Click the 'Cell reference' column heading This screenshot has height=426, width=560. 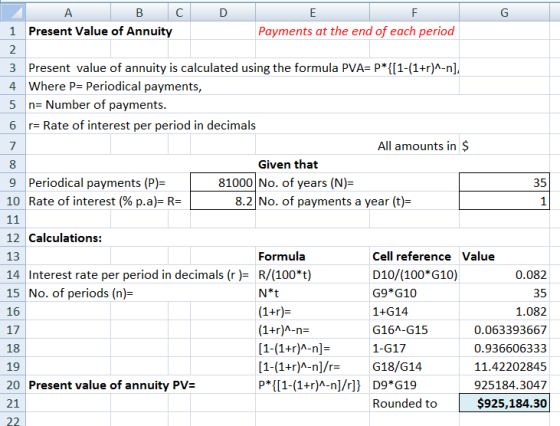pos(411,256)
